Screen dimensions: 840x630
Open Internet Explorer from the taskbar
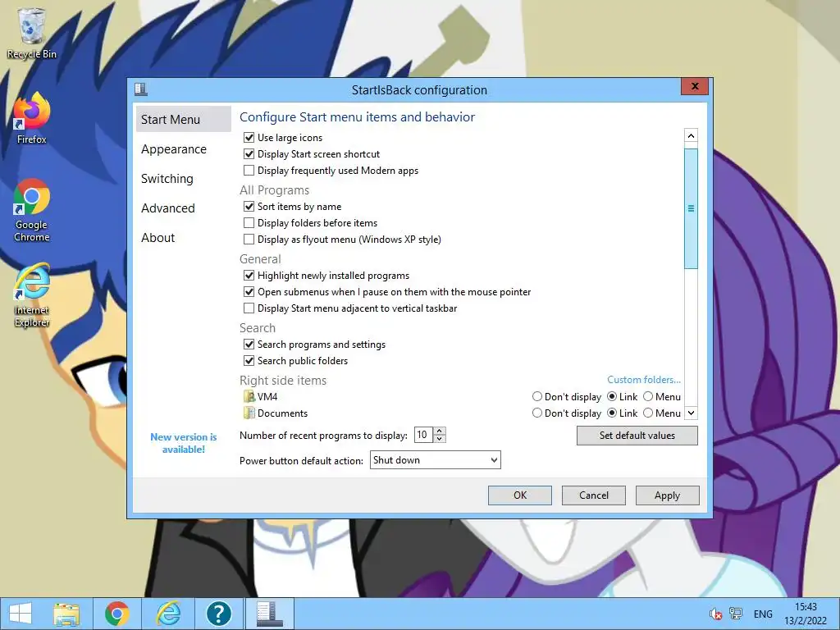(167, 614)
